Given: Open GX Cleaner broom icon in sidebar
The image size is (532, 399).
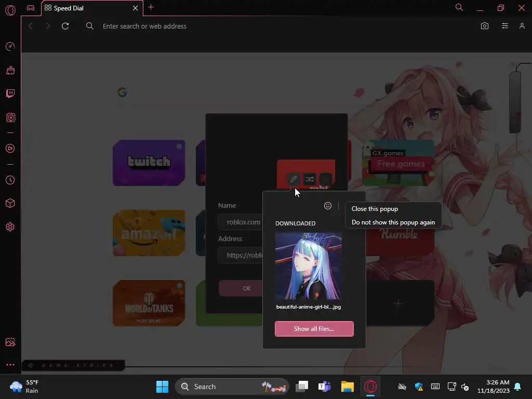Looking at the screenshot, I should 10,70.
